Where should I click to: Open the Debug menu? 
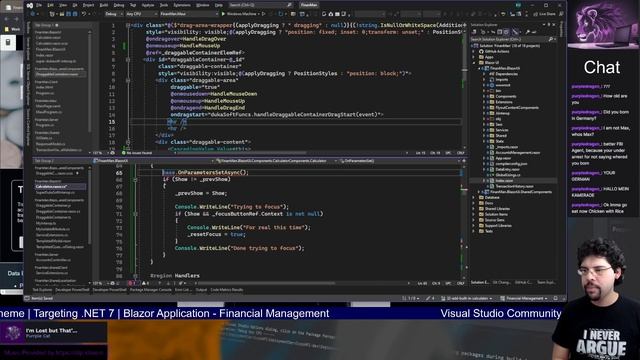point(119,5)
